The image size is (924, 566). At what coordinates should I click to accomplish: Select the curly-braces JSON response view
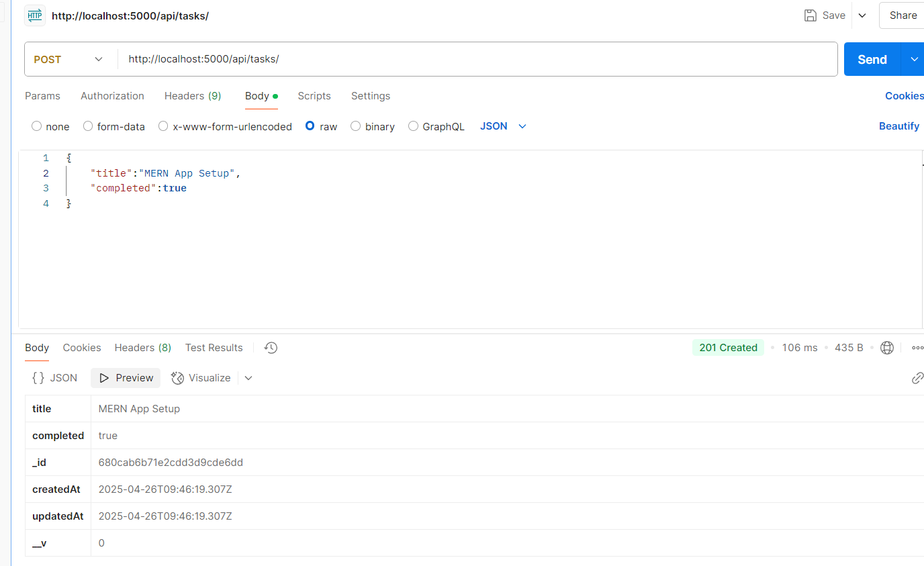[54, 377]
